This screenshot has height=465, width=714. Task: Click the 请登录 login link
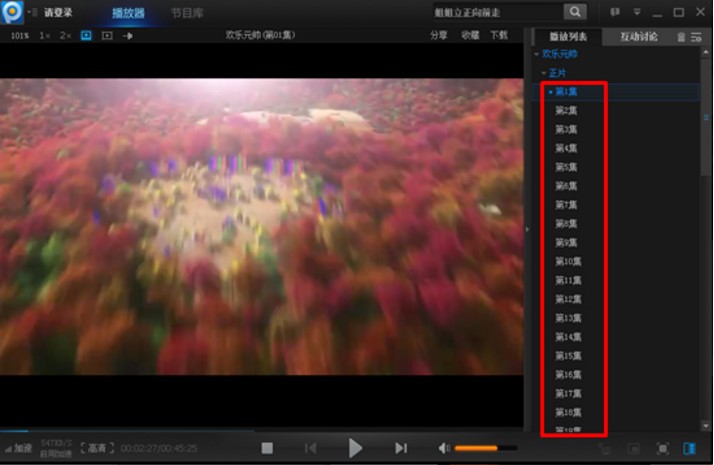click(58, 13)
